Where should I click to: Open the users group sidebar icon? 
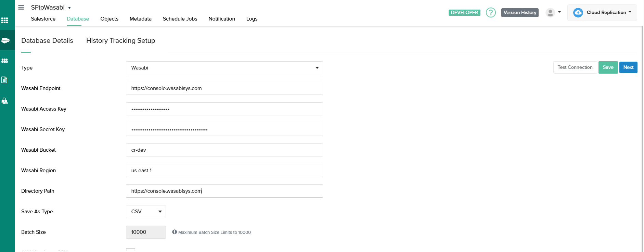(x=5, y=61)
